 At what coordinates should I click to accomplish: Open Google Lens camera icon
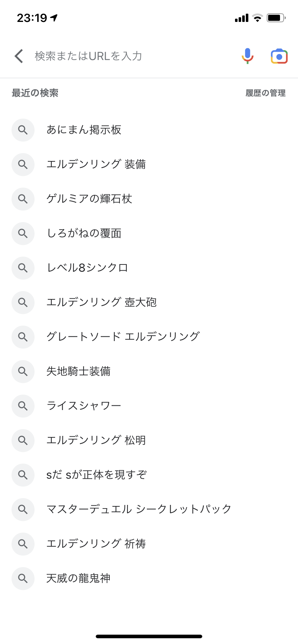point(279,56)
